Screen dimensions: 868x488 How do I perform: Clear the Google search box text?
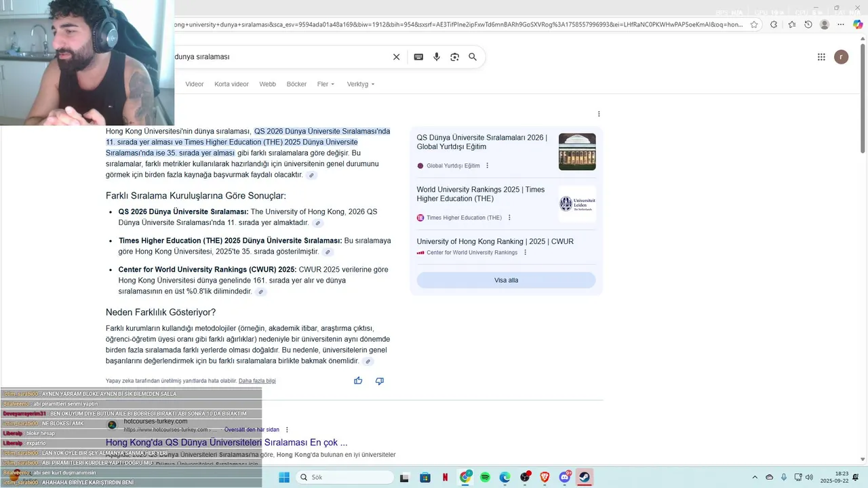coord(397,57)
